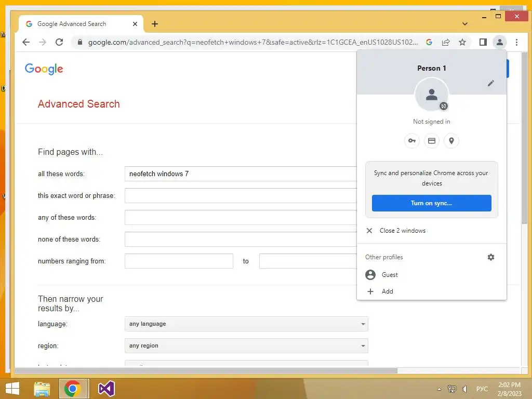Click the address bar URL
532x399 pixels.
(x=253, y=42)
